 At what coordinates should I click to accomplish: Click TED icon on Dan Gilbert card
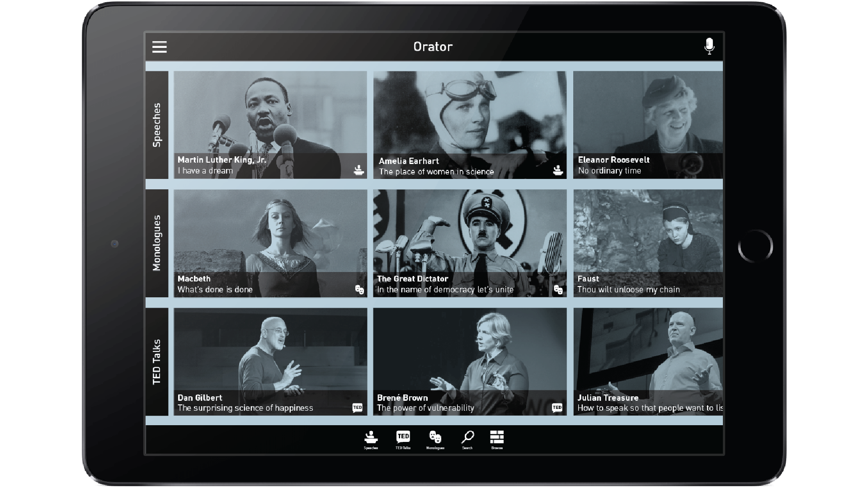(357, 408)
